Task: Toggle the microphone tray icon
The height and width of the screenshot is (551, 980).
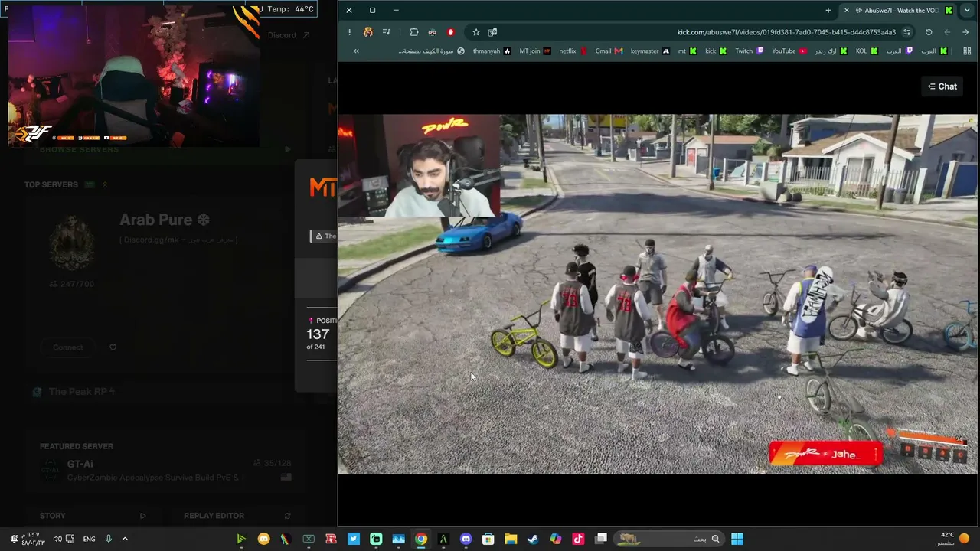Action: 109,539
